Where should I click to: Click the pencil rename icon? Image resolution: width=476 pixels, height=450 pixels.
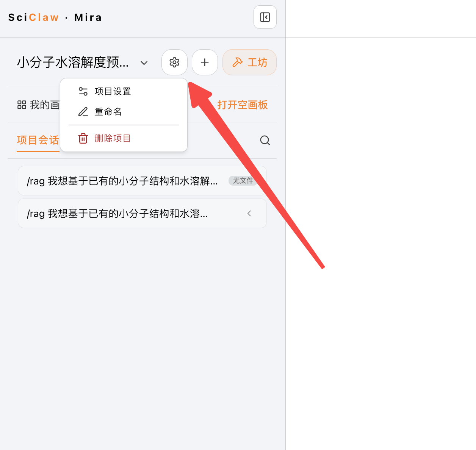(83, 112)
